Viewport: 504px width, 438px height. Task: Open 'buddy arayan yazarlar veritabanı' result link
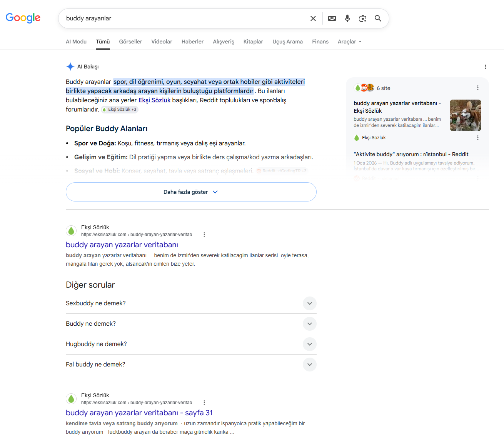pos(122,245)
